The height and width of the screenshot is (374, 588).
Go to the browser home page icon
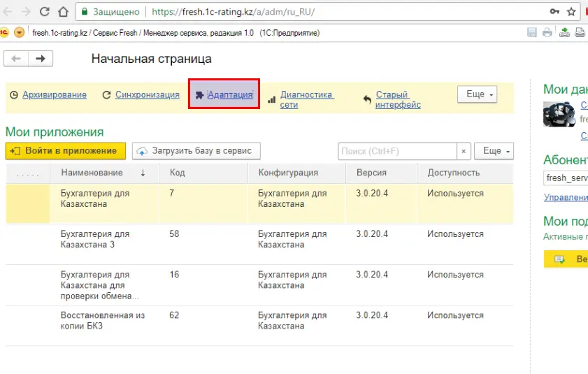pyautogui.click(x=63, y=12)
